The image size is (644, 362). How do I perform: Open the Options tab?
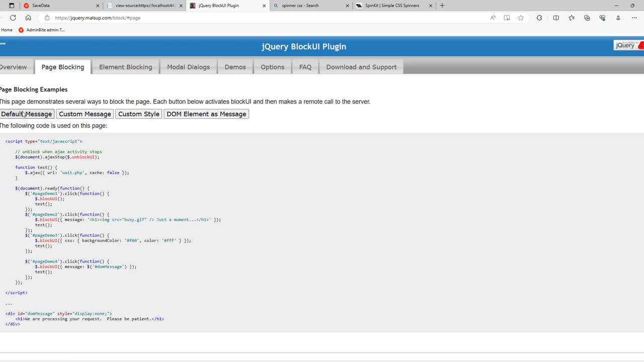coord(272,67)
